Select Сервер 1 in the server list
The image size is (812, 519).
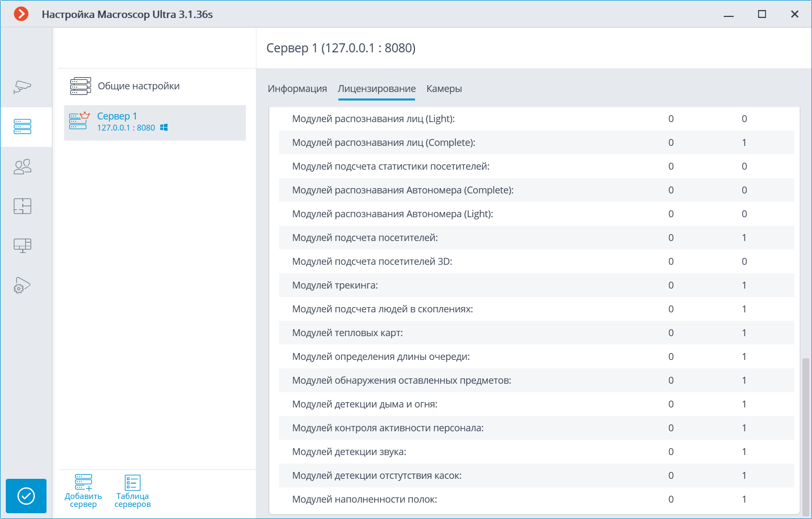pos(155,123)
